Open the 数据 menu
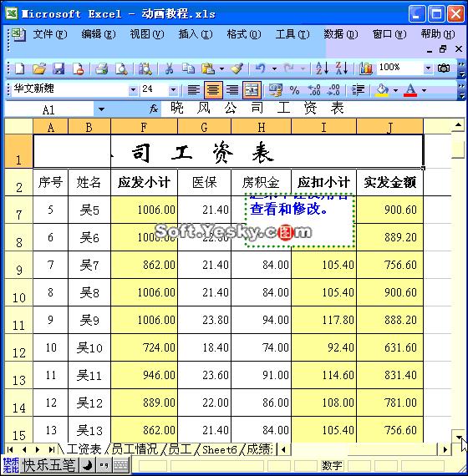This screenshot has width=468, height=476. pos(341,34)
